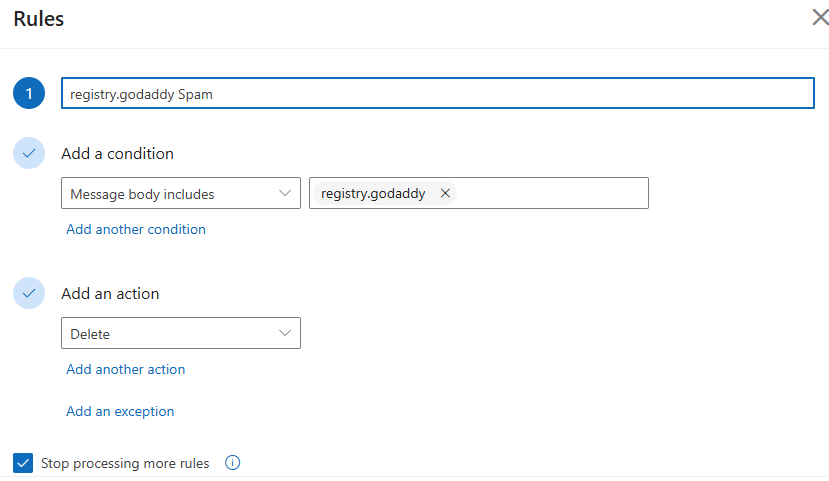Open the 'Message body includes' condition dropdown
829x481 pixels.
(170, 193)
